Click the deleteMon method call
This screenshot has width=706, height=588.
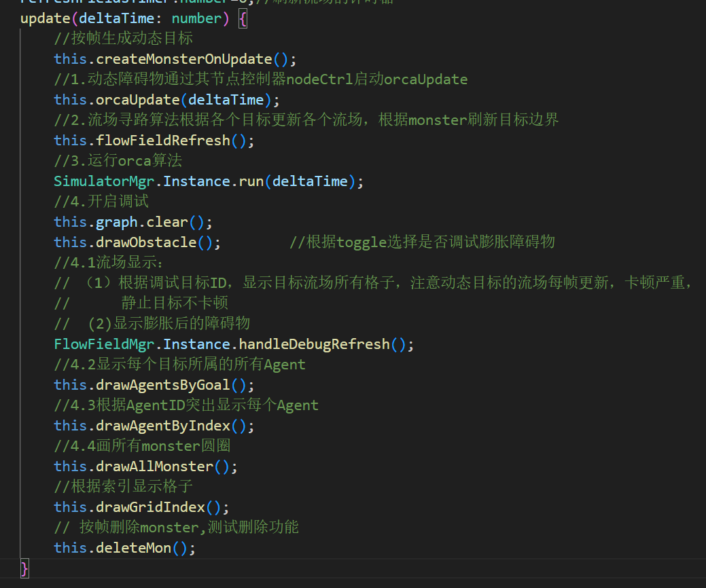[133, 548]
